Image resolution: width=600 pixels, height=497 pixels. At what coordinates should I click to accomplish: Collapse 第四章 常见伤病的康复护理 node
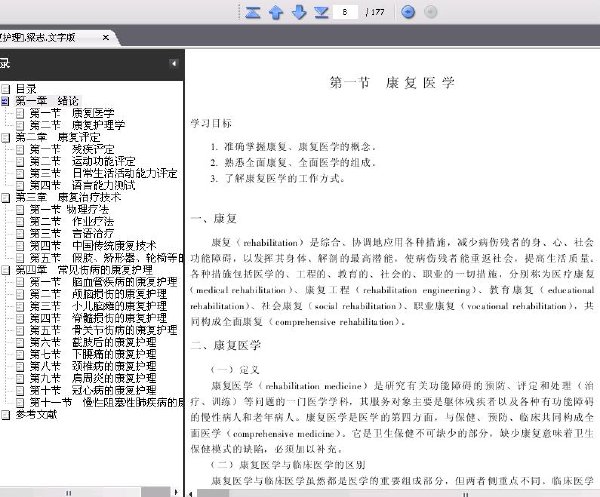5,270
